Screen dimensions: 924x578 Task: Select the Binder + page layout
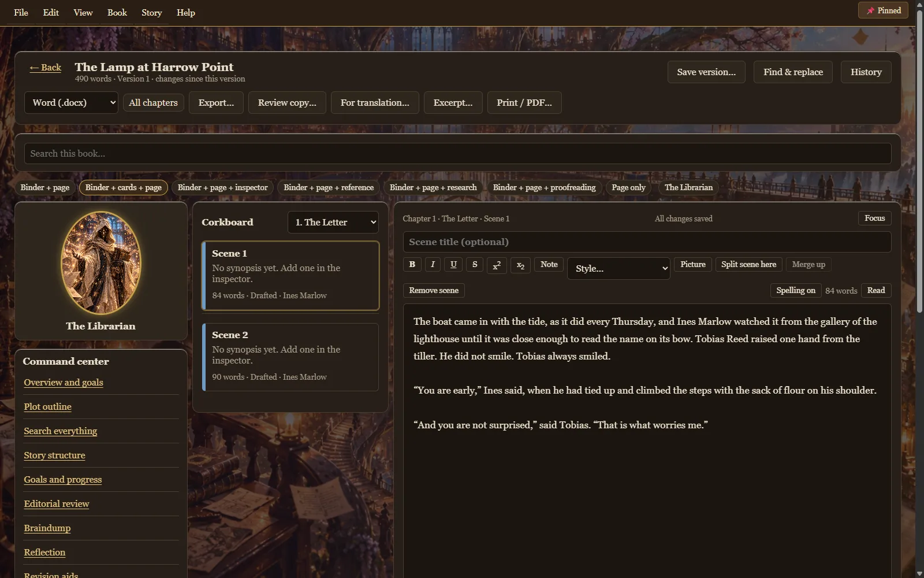point(45,187)
